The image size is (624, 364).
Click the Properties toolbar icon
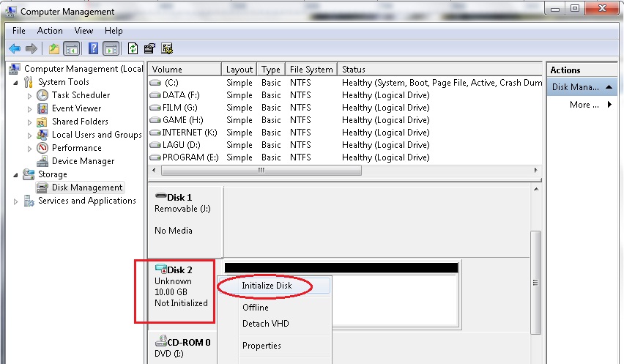click(149, 48)
